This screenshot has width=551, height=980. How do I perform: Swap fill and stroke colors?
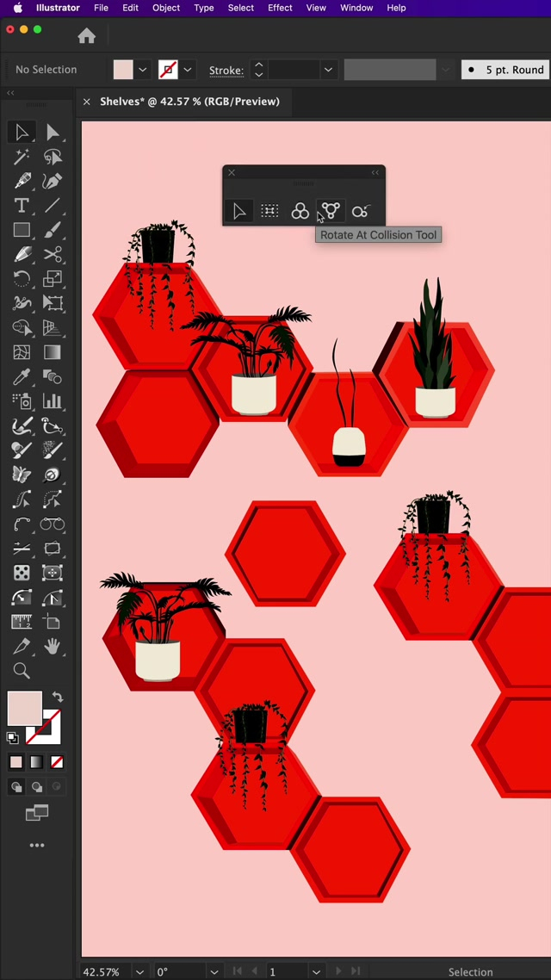[58, 697]
